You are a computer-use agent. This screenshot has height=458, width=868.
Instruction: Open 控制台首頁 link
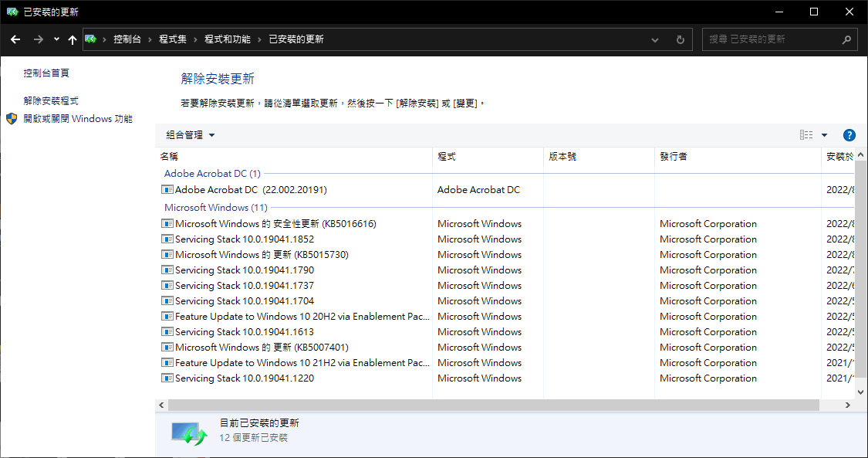coord(46,73)
